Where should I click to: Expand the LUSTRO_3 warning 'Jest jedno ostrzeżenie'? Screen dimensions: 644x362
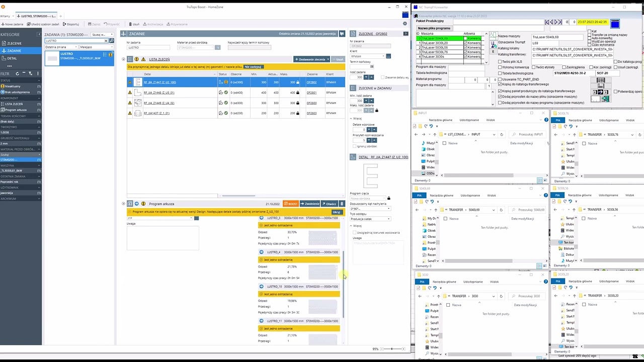coord(299,225)
